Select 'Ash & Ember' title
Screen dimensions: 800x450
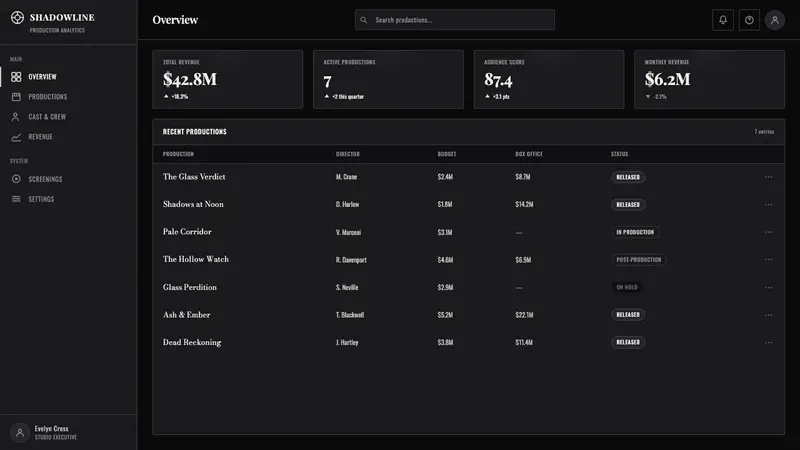click(186, 315)
